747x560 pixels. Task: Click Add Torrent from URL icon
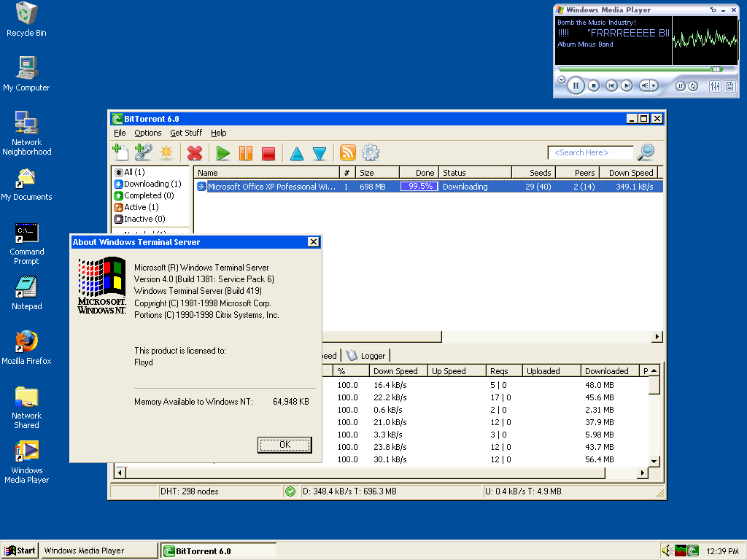143,152
